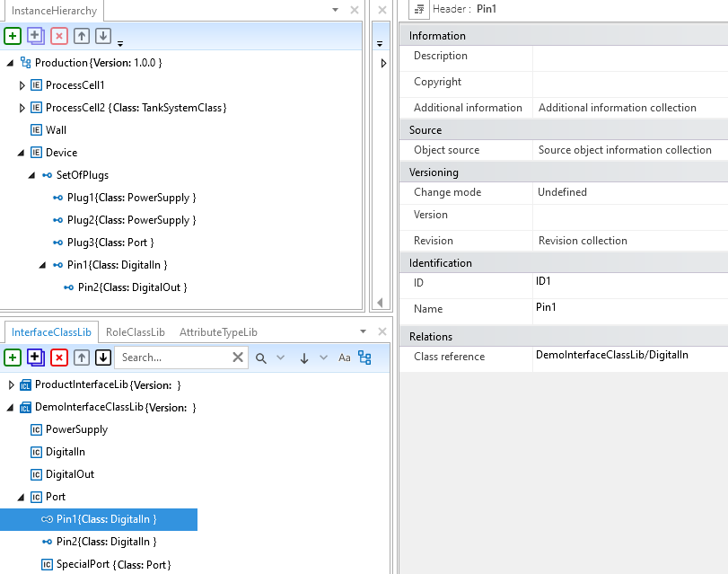Open the InstanceHierarchy panel options dropdown
This screenshot has width=728, height=574.
pyautogui.click(x=336, y=11)
